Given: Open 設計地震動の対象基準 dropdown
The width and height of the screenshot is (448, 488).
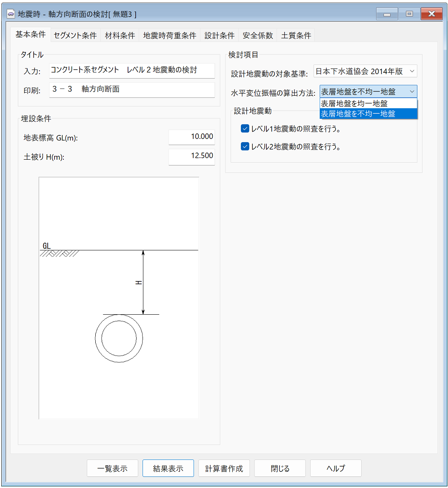Looking at the screenshot, I should coord(365,71).
